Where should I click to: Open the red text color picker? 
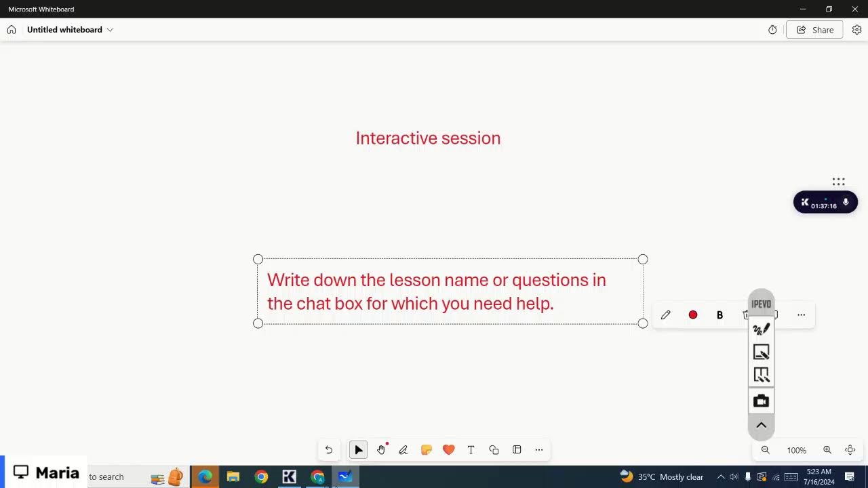[x=693, y=314]
